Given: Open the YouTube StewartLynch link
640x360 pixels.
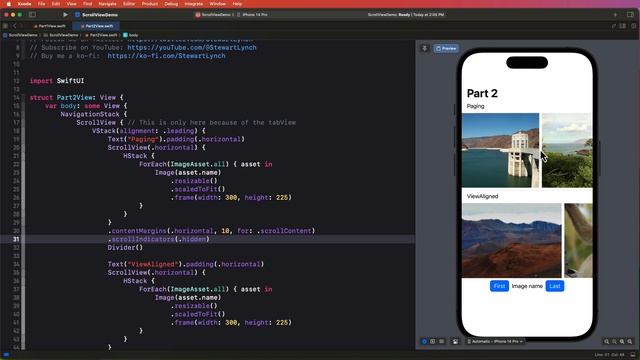Looking at the screenshot, I should pos(192,47).
